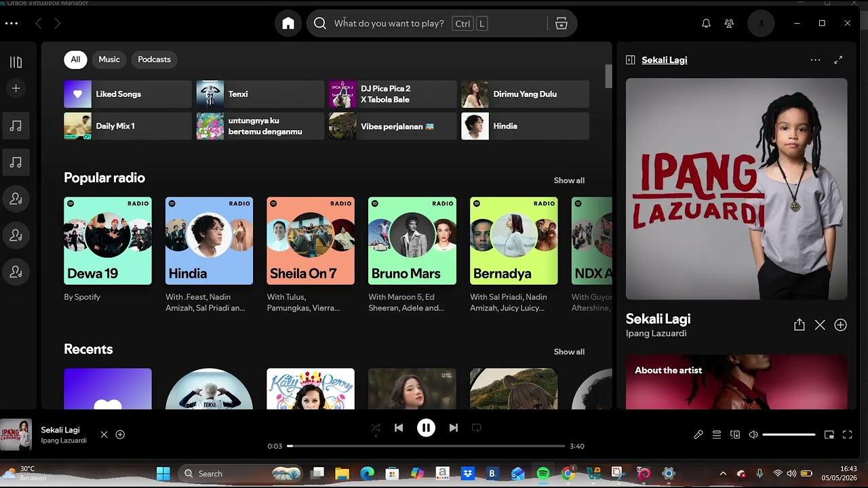Open Ipang Lazuardi artist link under the cover
The width and height of the screenshot is (868, 488).
[x=656, y=333]
